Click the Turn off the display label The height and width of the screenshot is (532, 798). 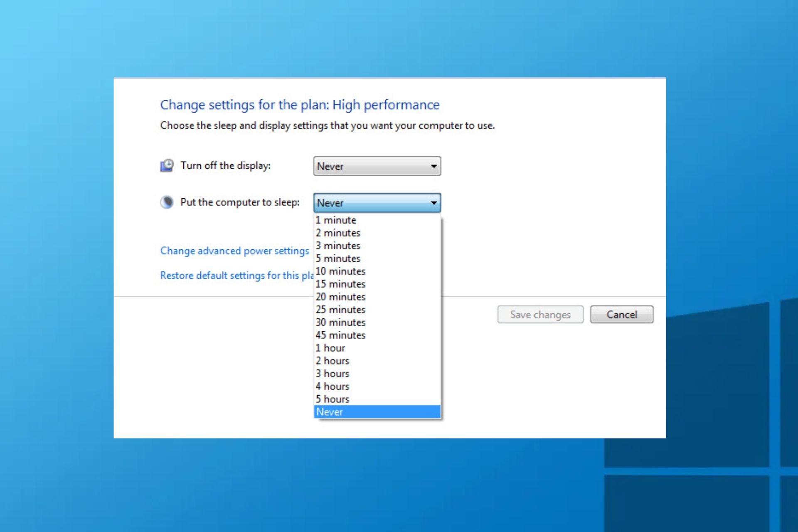[225, 165]
